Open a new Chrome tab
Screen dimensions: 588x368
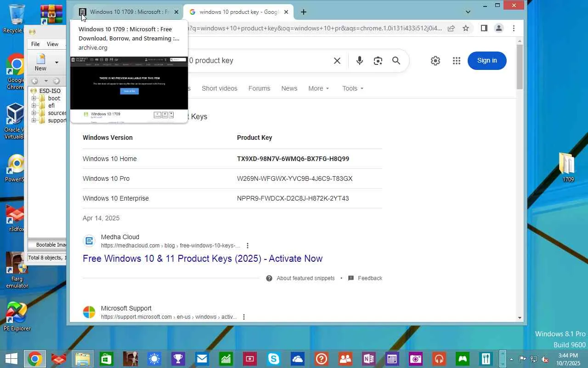[x=303, y=12]
